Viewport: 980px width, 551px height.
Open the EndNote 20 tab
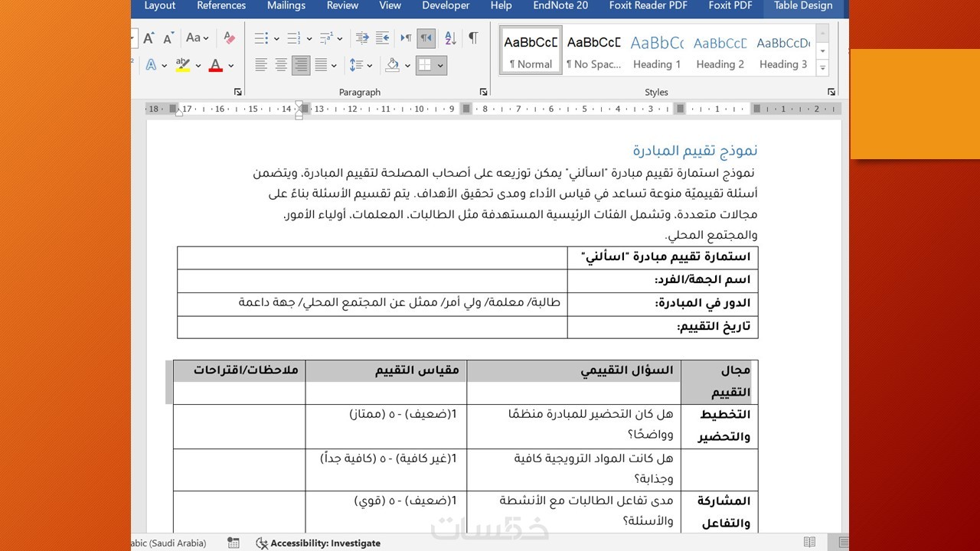coord(560,5)
